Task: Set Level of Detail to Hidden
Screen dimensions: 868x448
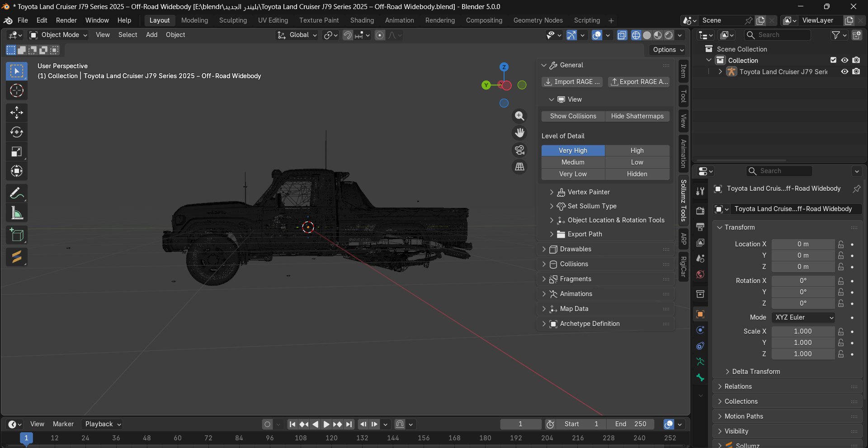Action: point(637,174)
